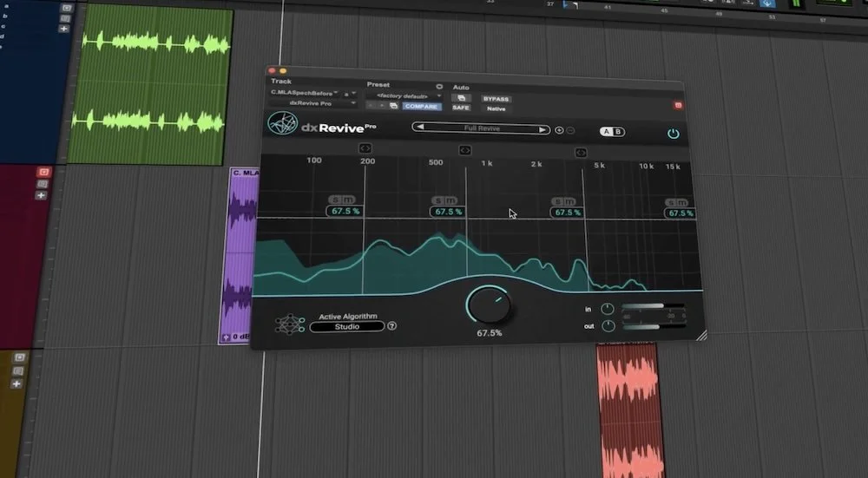Click the 'in' gain knob
The height and width of the screenshot is (478, 868).
pos(608,309)
